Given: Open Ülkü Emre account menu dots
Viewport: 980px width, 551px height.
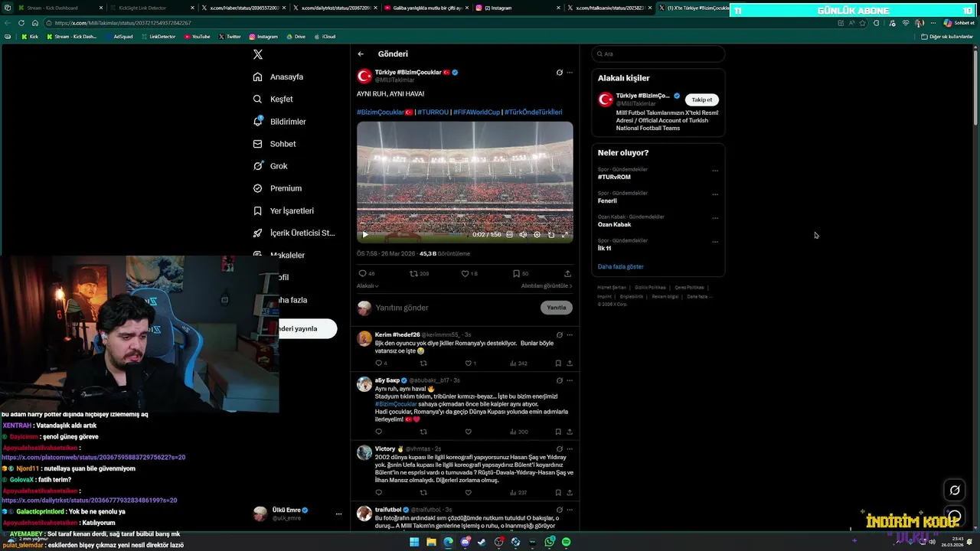Looking at the screenshot, I should [338, 514].
